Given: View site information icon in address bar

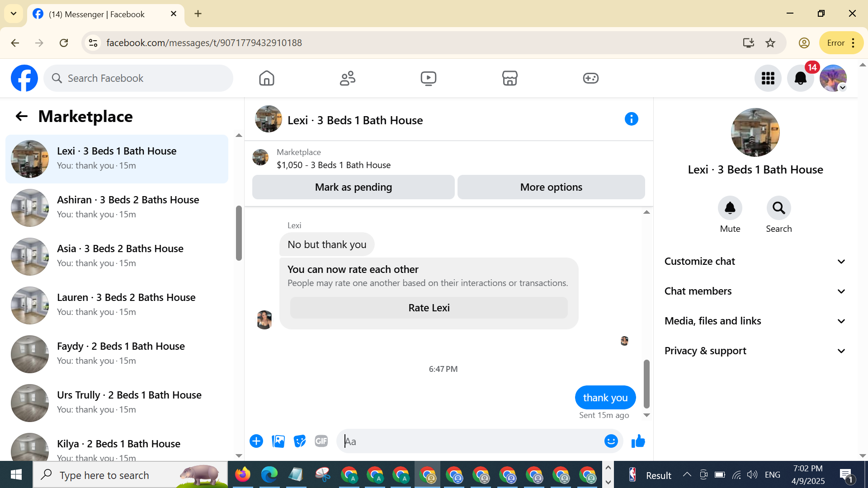Looking at the screenshot, I should coord(93,43).
